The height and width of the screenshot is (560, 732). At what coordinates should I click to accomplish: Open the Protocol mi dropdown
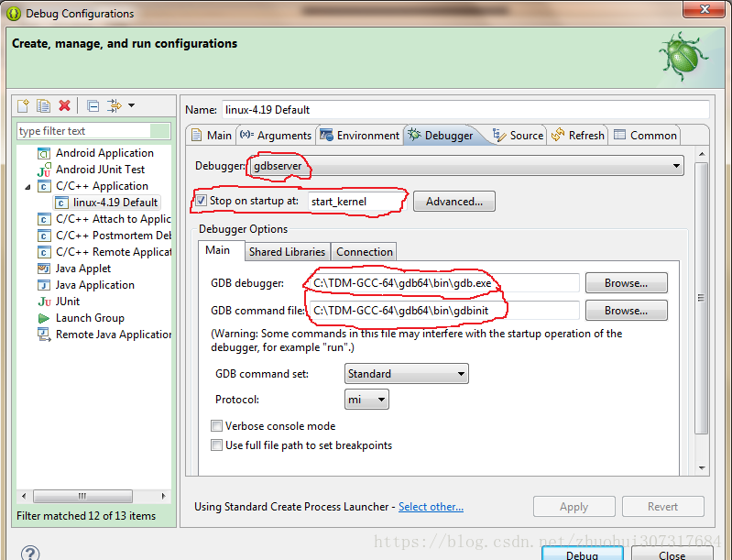point(366,400)
